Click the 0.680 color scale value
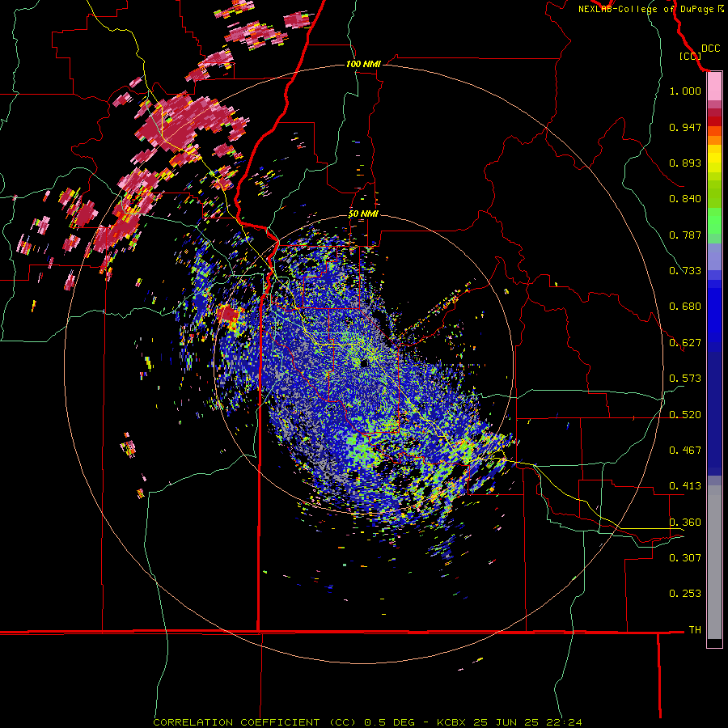Image resolution: width=728 pixels, height=728 pixels. 685,307
